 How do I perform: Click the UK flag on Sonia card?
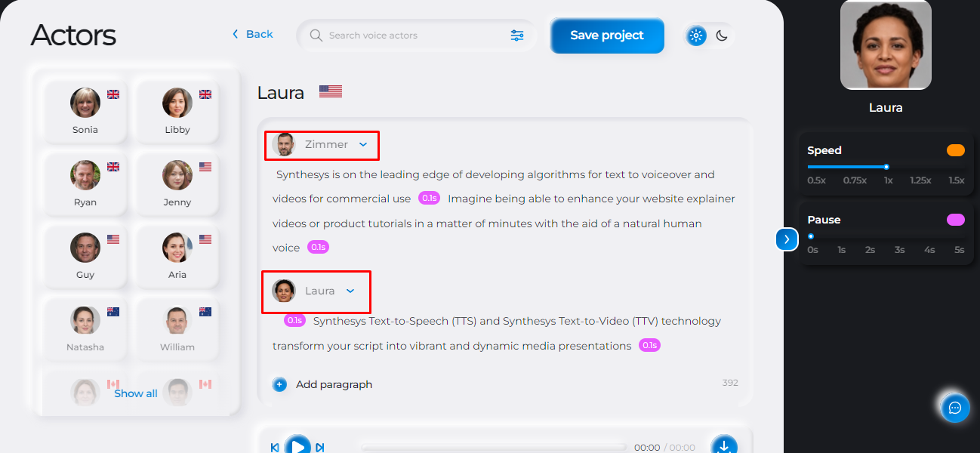pyautogui.click(x=113, y=94)
